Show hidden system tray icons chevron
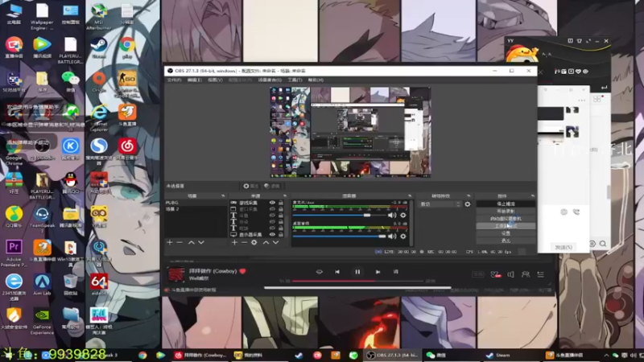 click(606, 355)
